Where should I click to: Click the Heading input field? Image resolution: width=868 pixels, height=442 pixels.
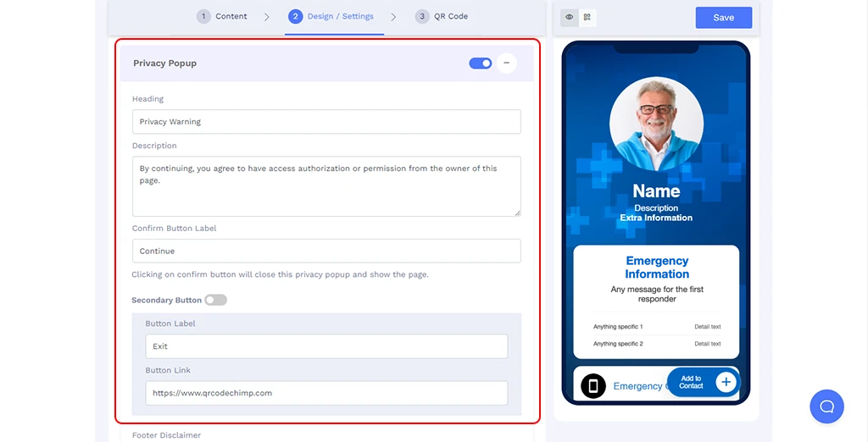click(326, 122)
